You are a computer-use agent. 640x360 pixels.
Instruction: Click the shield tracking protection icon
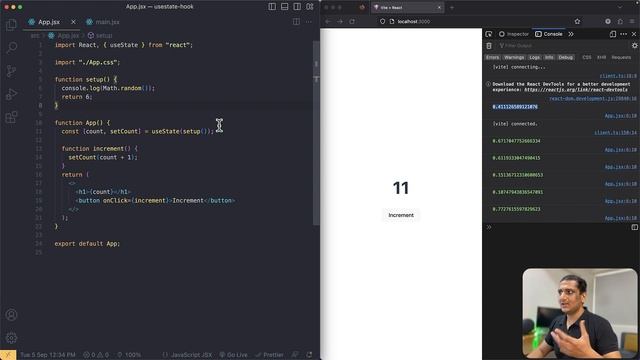pos(382,22)
